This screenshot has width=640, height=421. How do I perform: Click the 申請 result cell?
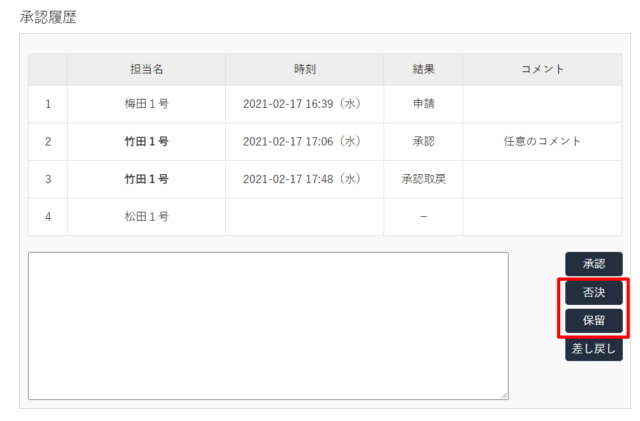[x=423, y=103]
